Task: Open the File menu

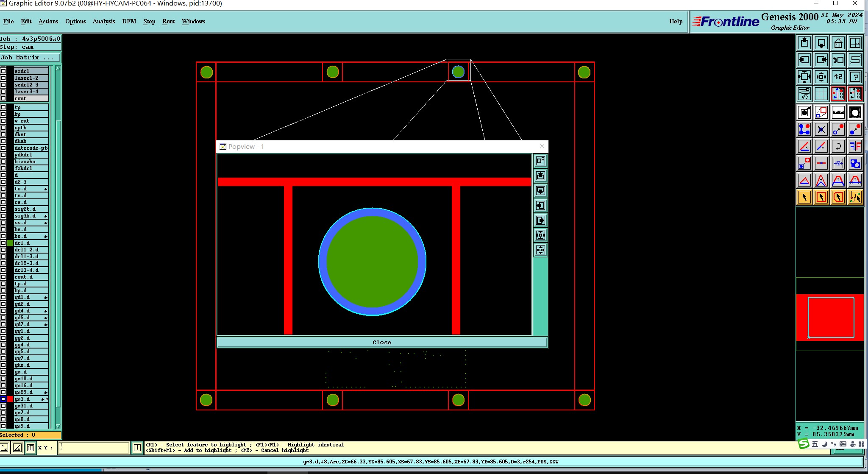Action: pos(8,21)
